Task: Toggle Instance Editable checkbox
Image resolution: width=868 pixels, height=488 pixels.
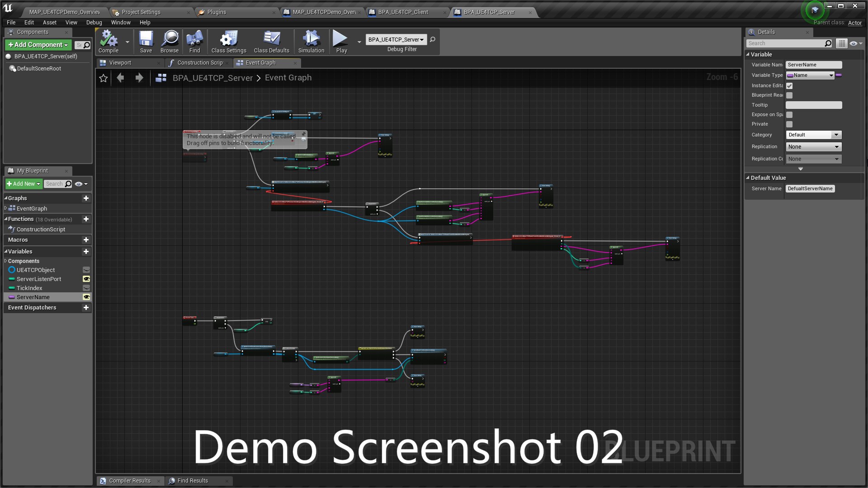Action: tap(789, 86)
